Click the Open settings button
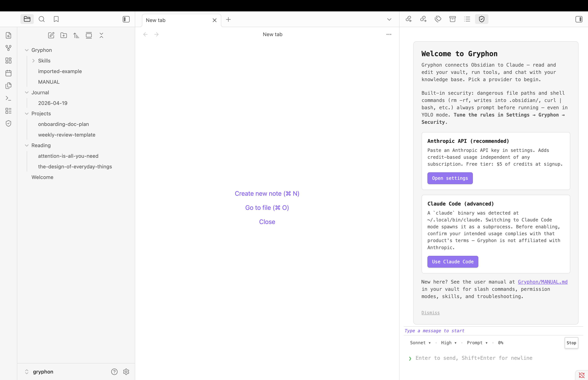The height and width of the screenshot is (380, 588). coord(450,178)
